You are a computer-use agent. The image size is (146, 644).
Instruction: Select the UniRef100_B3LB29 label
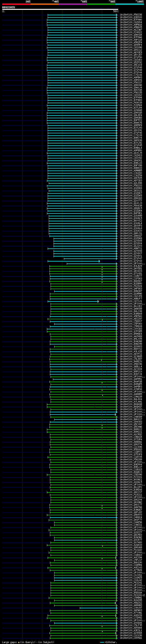coord(131,266)
